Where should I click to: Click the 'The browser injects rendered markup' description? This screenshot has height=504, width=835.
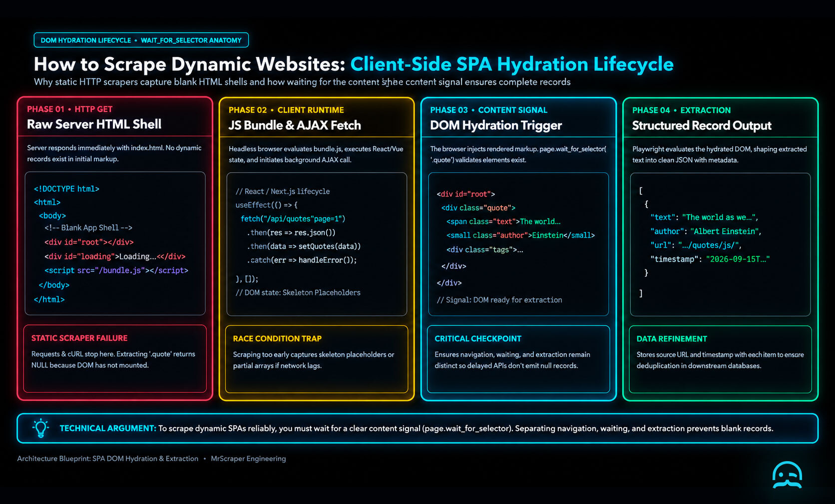[x=518, y=154]
